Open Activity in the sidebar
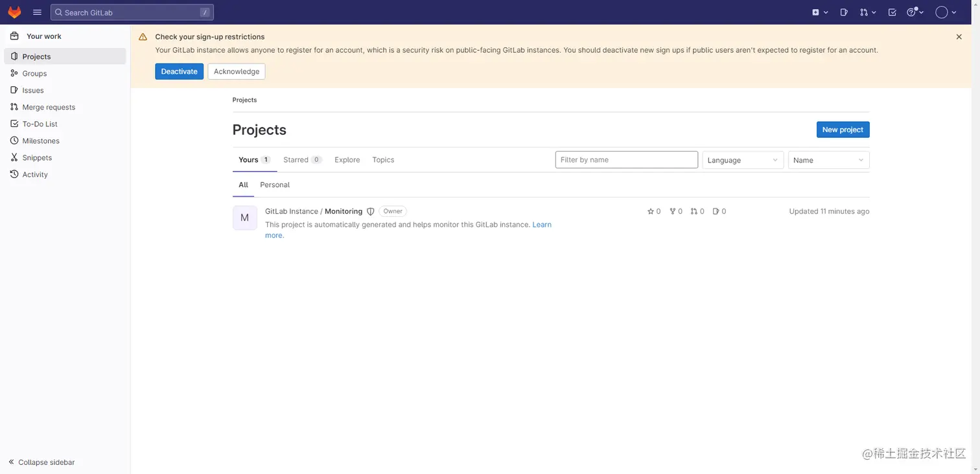Screen dimensions: 980x474 click(65, 174)
